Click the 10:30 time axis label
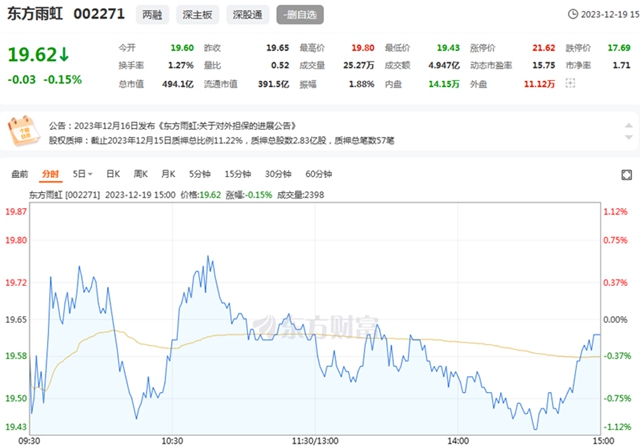 point(172,441)
